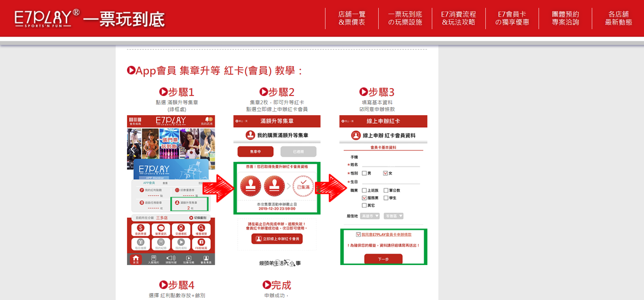Viewport: 644px width, 300px height.
Task: Select the 集章中 tab in step 2
Action: [255, 152]
